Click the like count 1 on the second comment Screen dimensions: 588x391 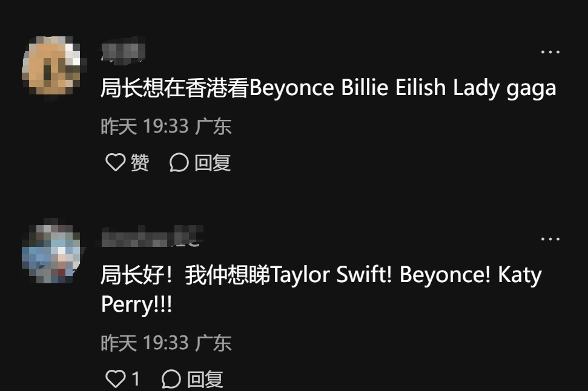click(x=136, y=379)
